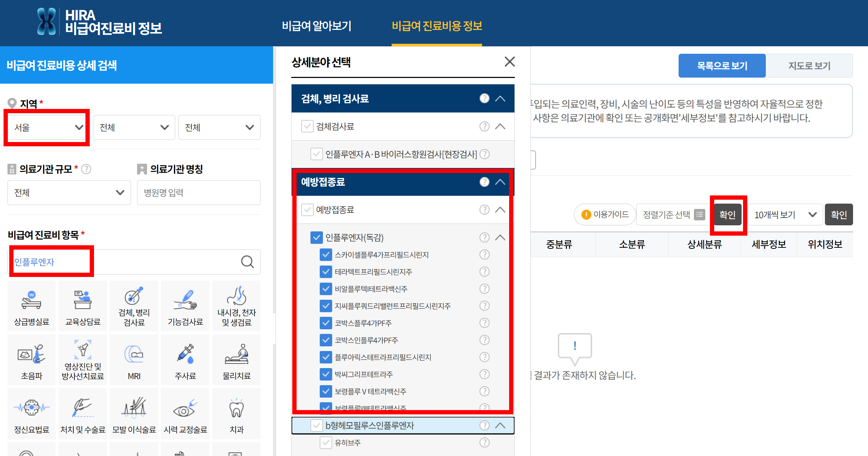868x456 pixels.
Task: Select the MRI category icon
Action: 134,360
